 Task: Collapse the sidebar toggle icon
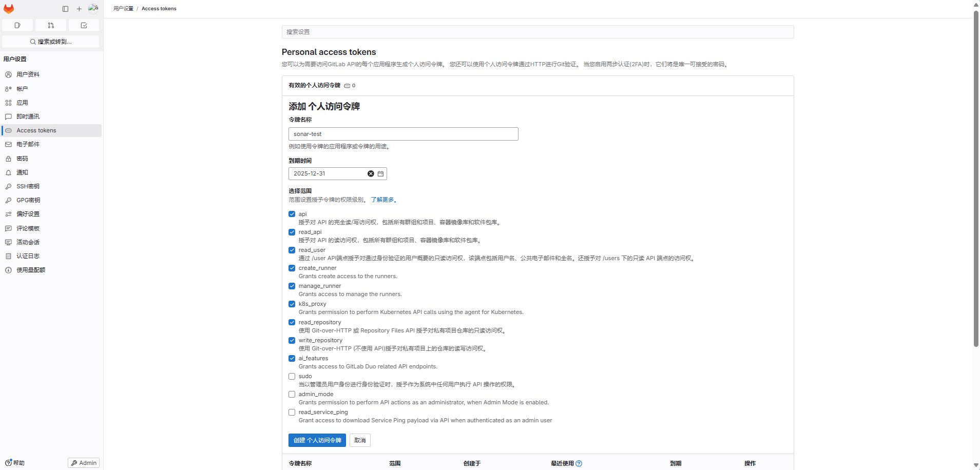(65, 9)
